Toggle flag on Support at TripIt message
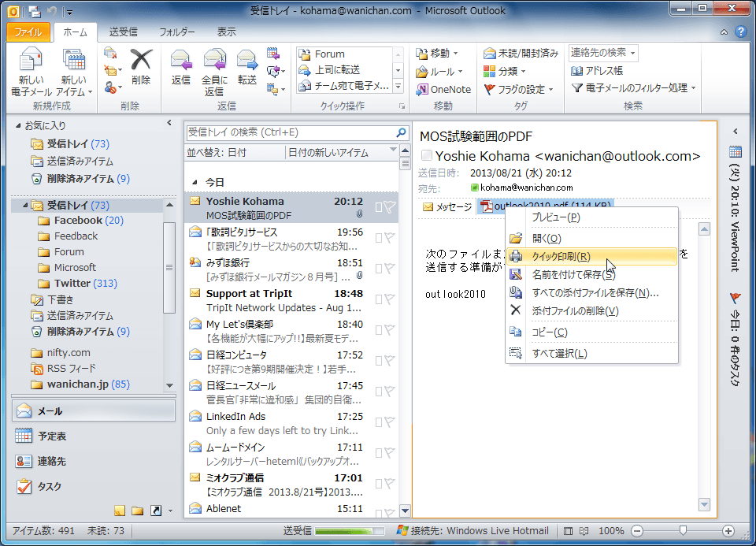 coord(390,299)
